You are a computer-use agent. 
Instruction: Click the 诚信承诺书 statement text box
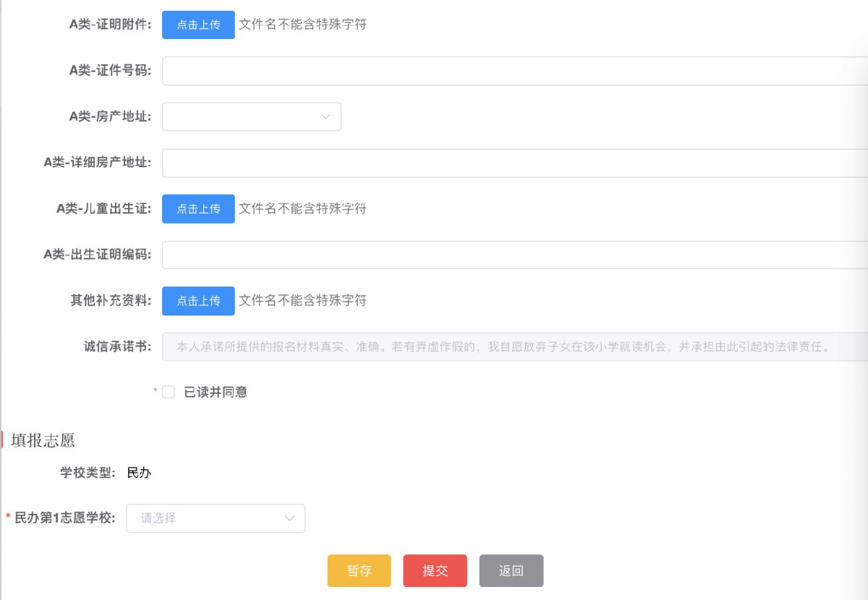pos(506,347)
